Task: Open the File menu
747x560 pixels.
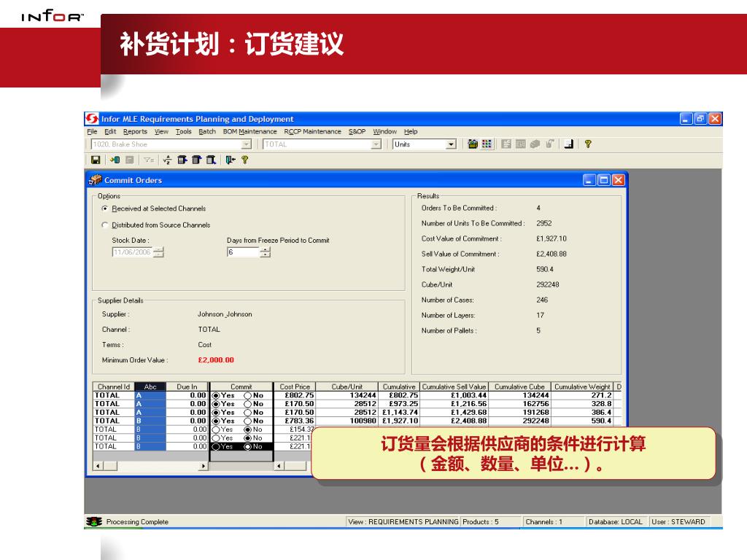Action: 92,131
